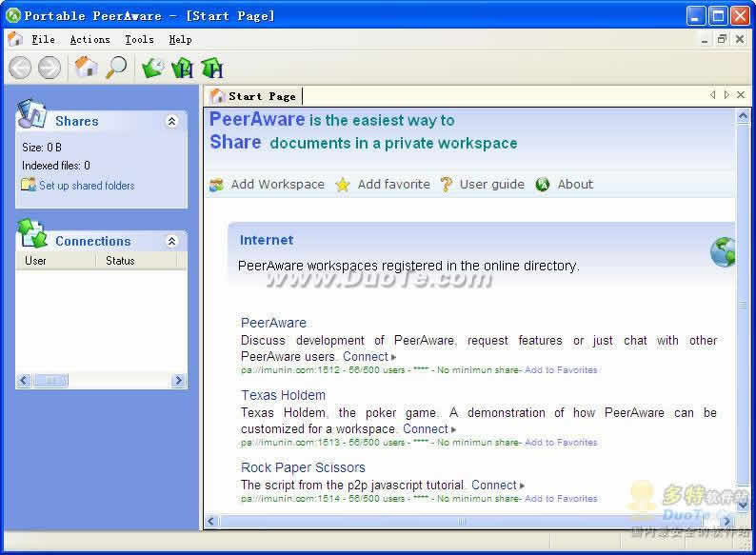
Task: Add Rock Paper Scissors to Favorites
Action: coord(561,498)
